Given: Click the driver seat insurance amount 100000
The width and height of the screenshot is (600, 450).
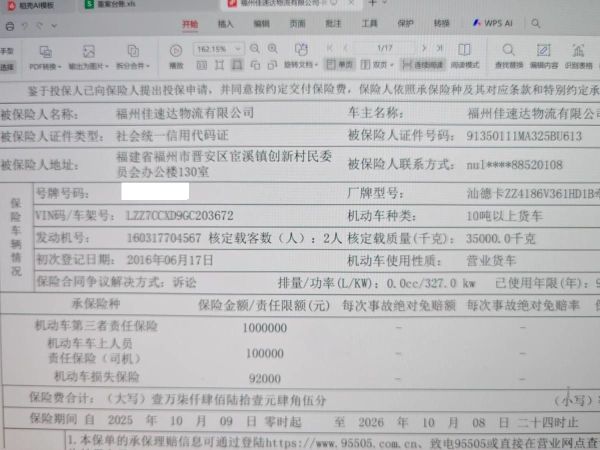Looking at the screenshot, I should pyautogui.click(x=265, y=353).
